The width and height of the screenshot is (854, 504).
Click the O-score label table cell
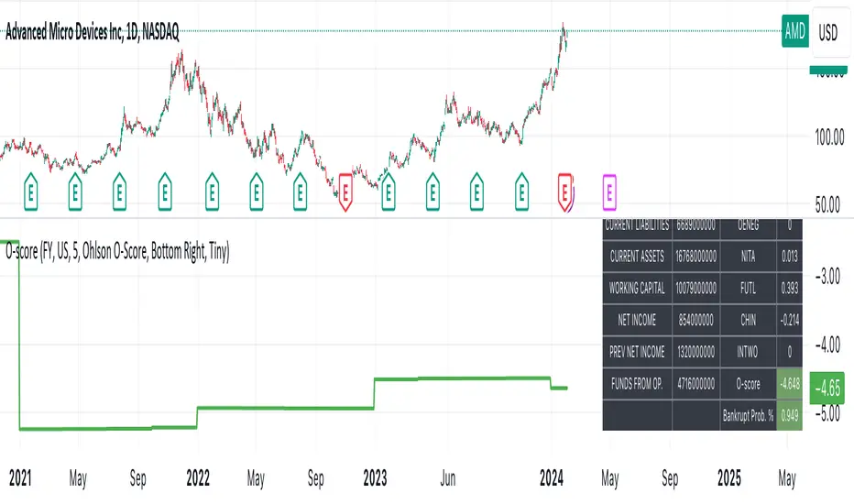748,384
